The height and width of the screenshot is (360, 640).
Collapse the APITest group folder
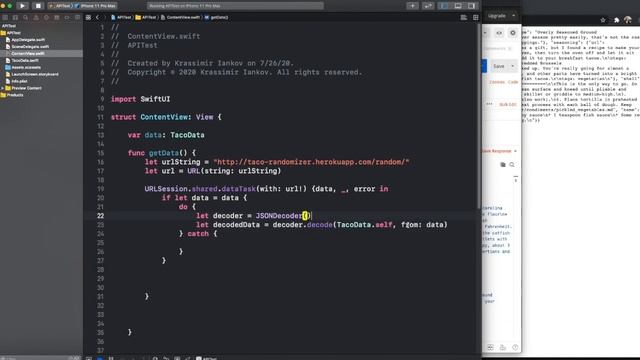point(11,33)
